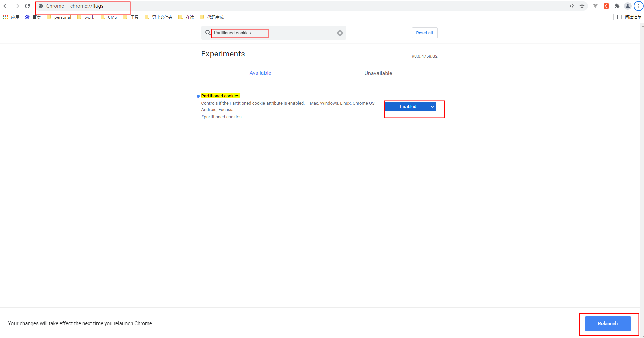Open the reading list 阅读清单
The width and height of the screenshot is (644, 338).
tap(629, 17)
